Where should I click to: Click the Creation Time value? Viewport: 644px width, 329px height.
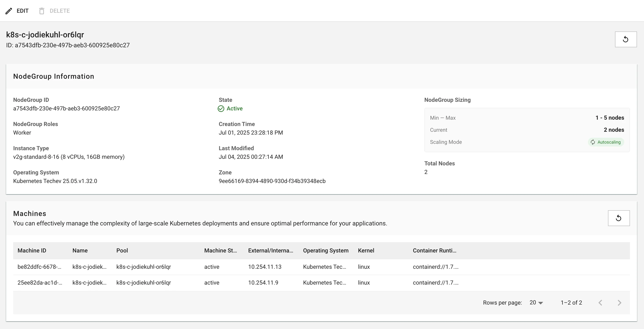click(251, 133)
